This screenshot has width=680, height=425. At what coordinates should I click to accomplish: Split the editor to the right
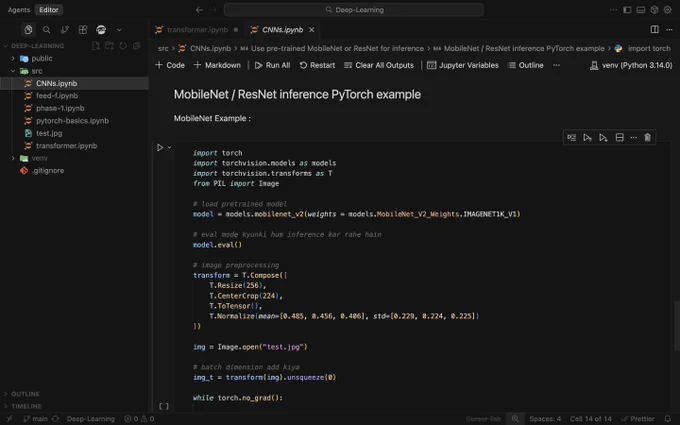[654, 29]
